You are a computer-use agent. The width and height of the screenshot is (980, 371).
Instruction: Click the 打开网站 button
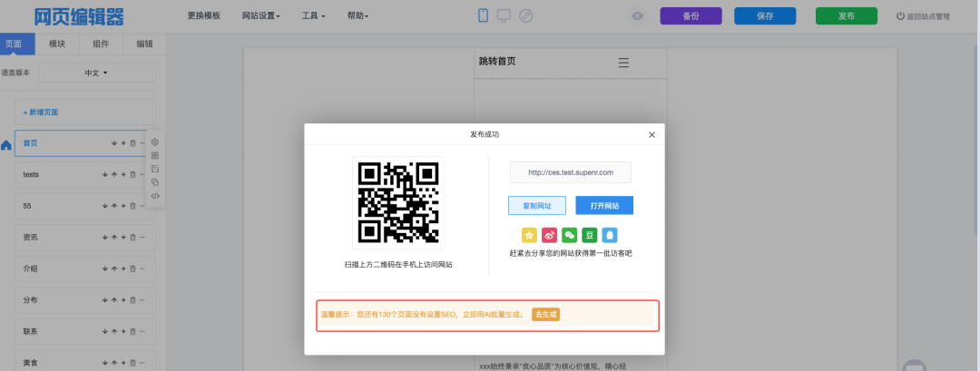604,206
